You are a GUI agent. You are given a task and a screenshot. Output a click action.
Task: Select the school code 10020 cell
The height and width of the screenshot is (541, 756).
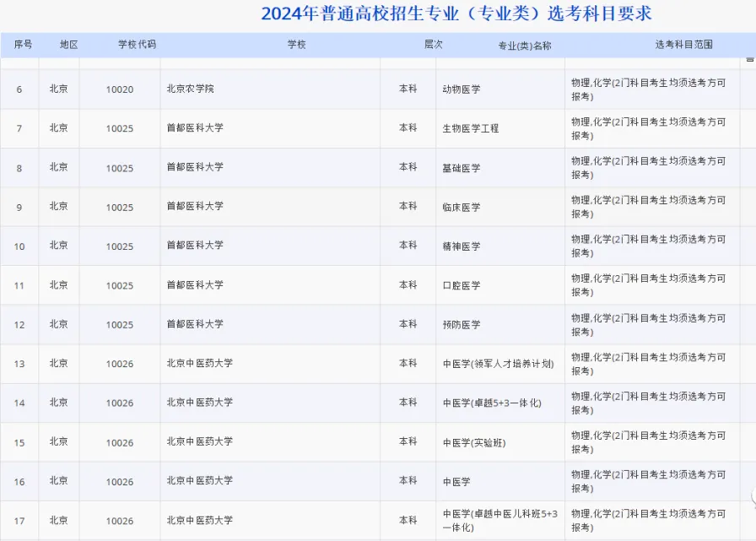point(120,89)
